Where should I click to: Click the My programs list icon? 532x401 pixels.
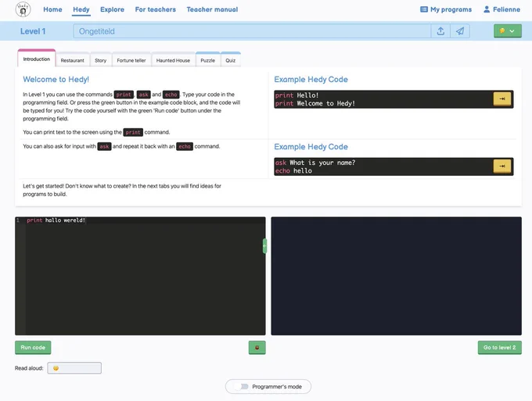click(x=424, y=9)
